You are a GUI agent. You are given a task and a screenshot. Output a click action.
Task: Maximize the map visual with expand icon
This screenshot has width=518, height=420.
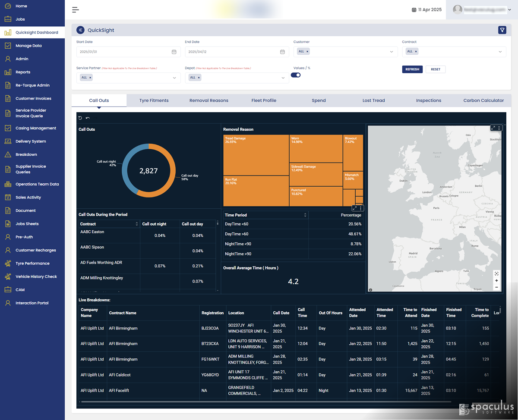[493, 128]
